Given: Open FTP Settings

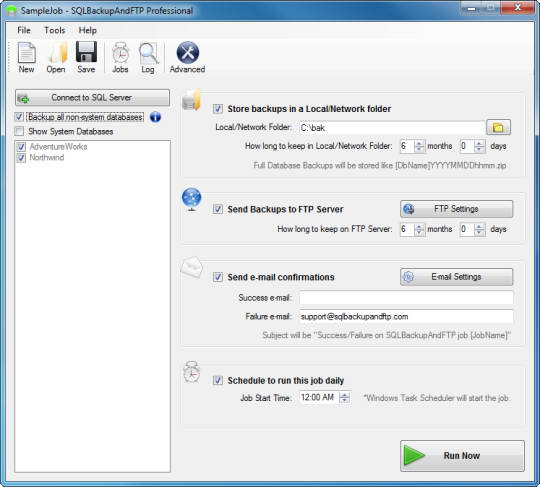Looking at the screenshot, I should pyautogui.click(x=456, y=209).
